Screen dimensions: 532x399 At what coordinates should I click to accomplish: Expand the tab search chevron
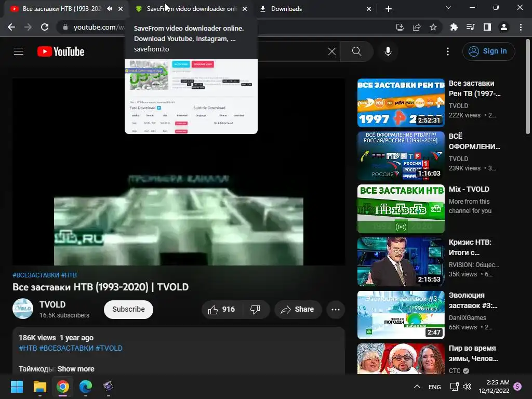point(448,7)
